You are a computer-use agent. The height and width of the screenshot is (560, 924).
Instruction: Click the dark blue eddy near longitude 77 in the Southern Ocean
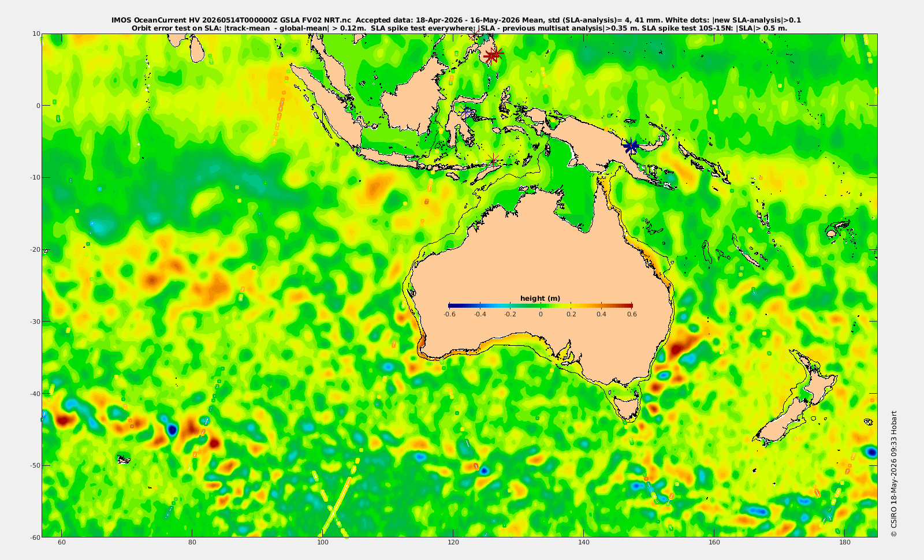tap(172, 430)
